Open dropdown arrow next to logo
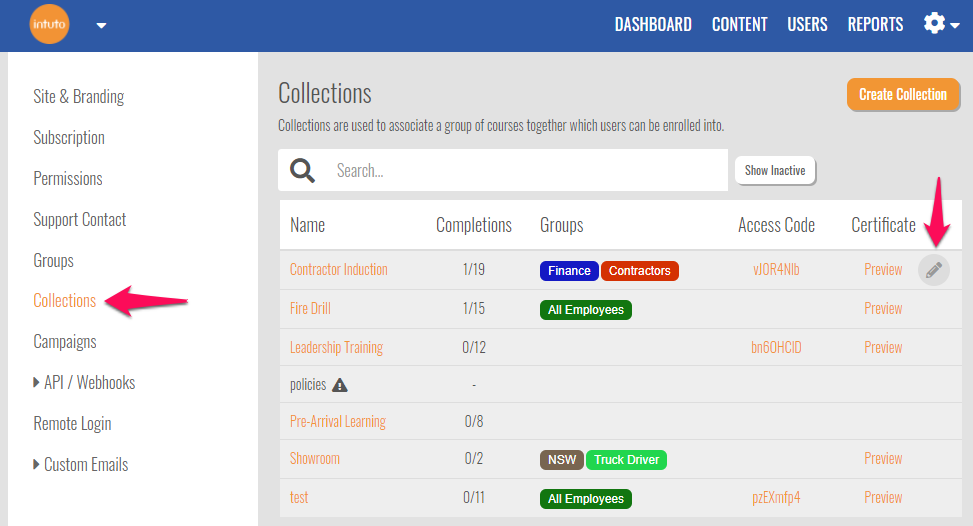Screen dimensions: 973x526 pos(101,26)
